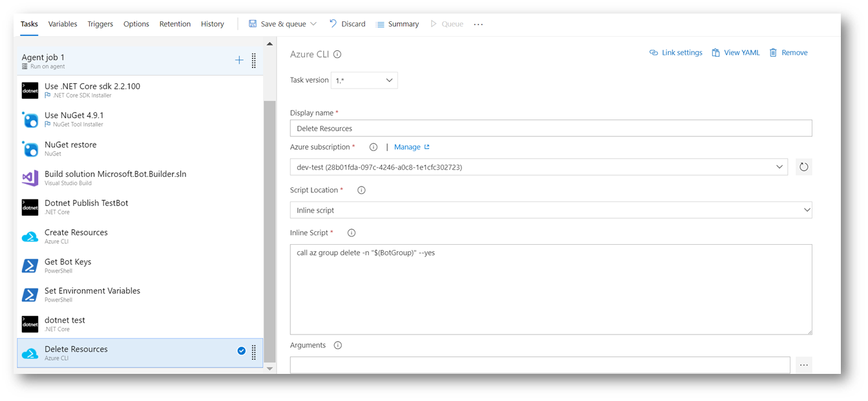Click the Queue button

(447, 25)
